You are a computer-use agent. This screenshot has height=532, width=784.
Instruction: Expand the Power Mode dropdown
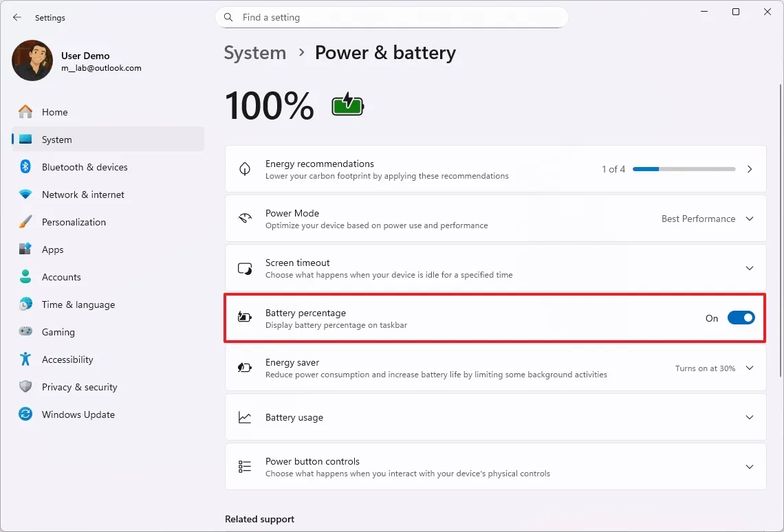749,219
